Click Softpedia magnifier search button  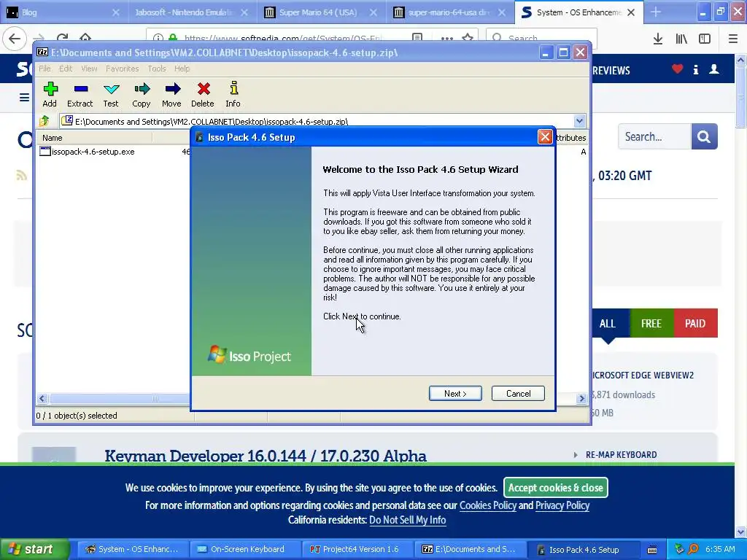[704, 136]
